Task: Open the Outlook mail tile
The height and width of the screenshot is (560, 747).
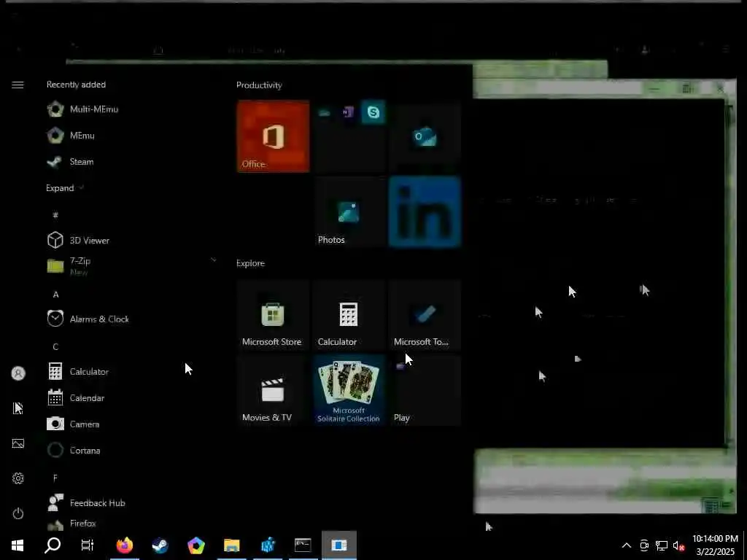Action: click(x=425, y=136)
